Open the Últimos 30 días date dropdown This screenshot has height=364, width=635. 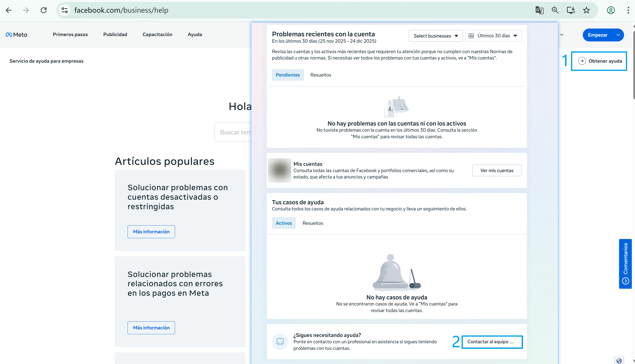click(493, 36)
